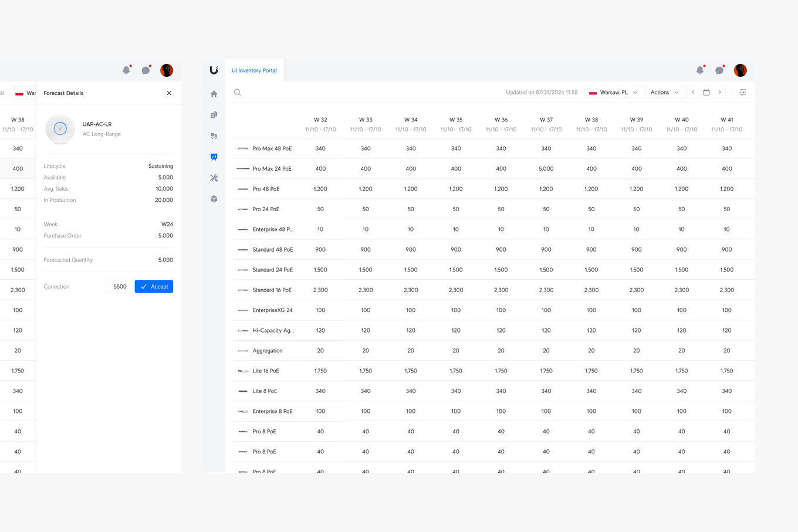This screenshot has width=798, height=532.
Task: Click the 5,000 cell in Pro Max 24 PoE row
Action: [546, 169]
